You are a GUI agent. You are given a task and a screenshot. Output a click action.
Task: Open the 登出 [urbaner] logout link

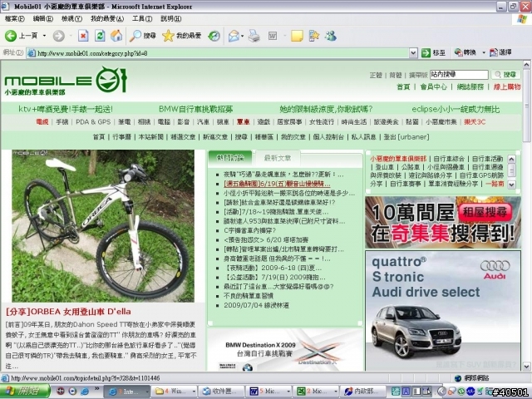point(406,137)
